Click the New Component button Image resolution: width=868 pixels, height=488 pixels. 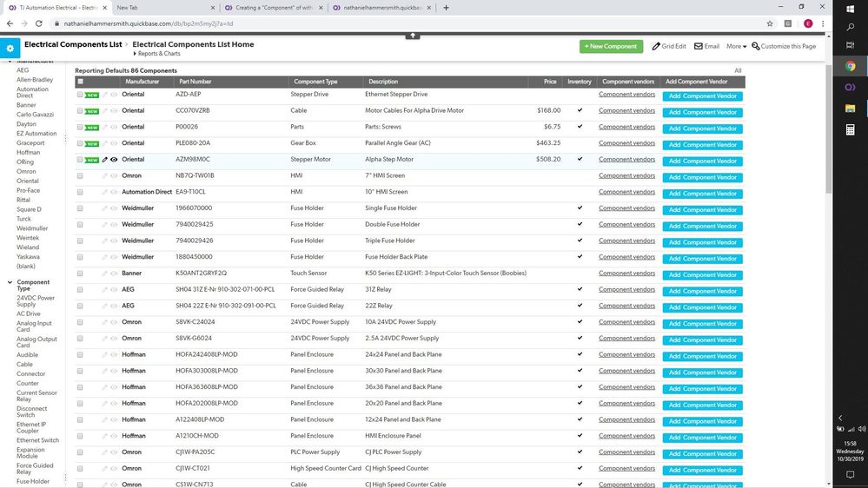pyautogui.click(x=611, y=47)
